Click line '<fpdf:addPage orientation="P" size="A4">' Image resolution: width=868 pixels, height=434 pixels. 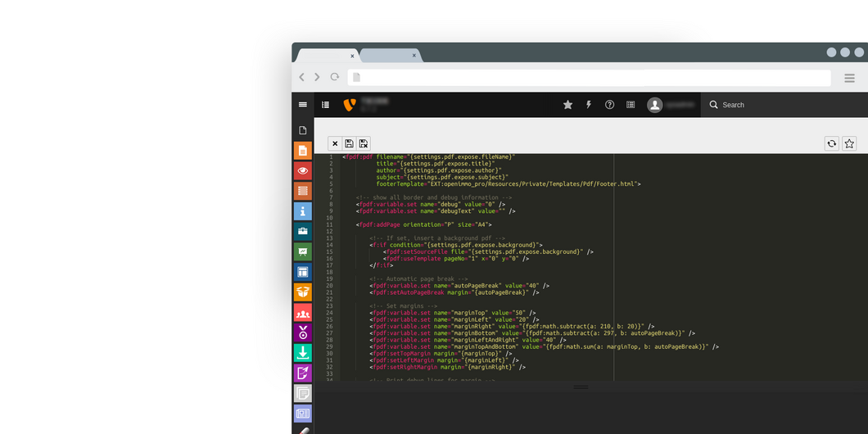coord(424,224)
